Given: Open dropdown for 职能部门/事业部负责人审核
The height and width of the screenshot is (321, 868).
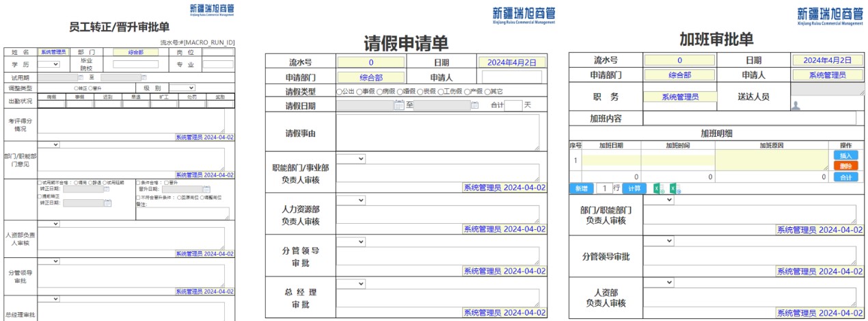Looking at the screenshot, I should 351,159.
